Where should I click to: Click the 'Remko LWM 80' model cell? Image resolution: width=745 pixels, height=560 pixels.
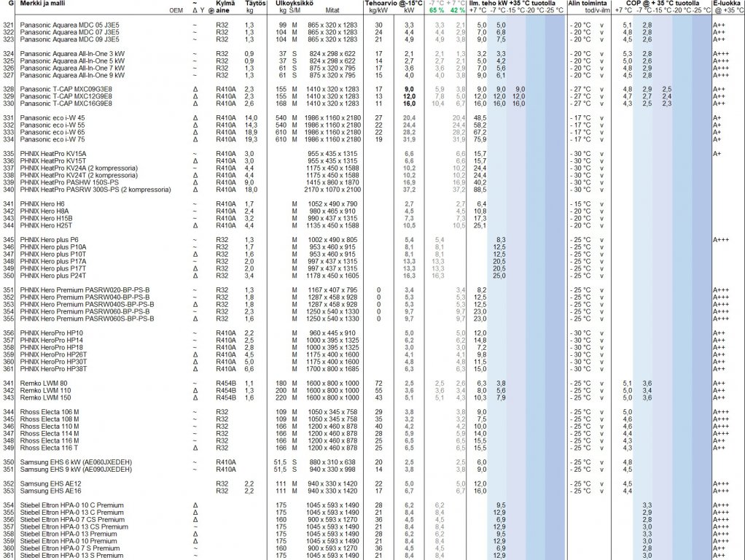(44, 383)
